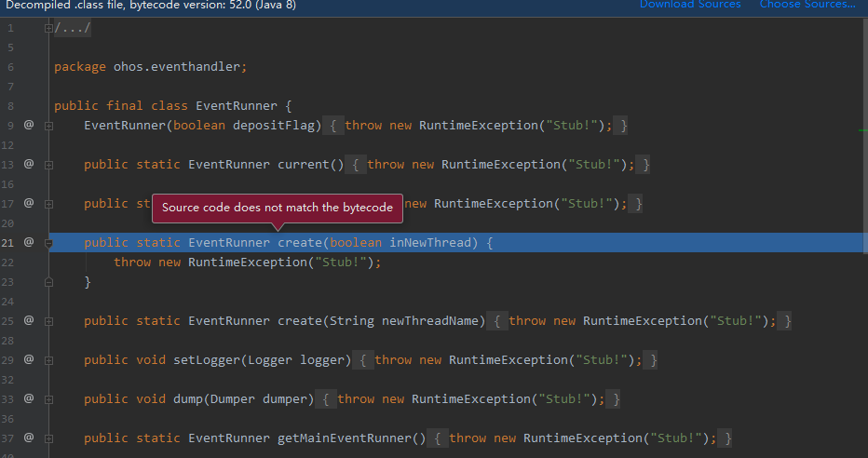Collapse the create(boolean inNewThread) method on line 21

48,242
